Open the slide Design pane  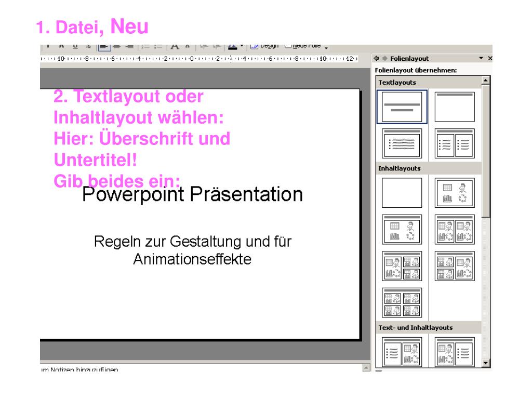coord(264,46)
